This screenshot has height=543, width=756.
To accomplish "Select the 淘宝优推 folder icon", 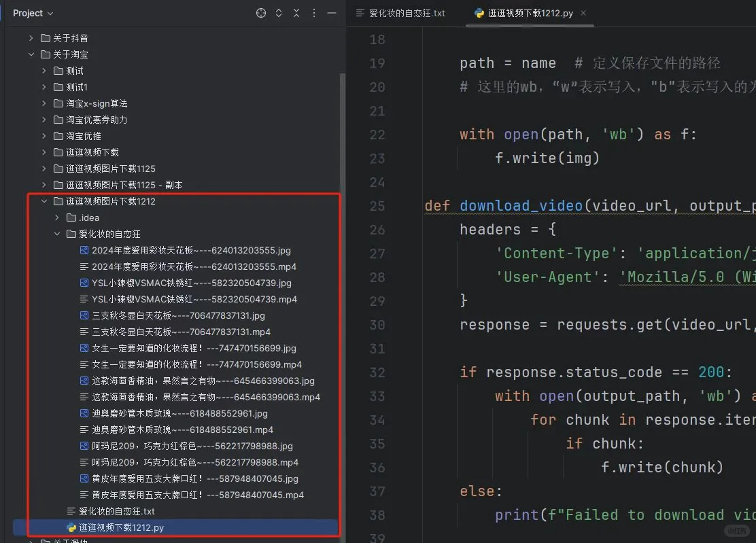I will click(x=58, y=136).
